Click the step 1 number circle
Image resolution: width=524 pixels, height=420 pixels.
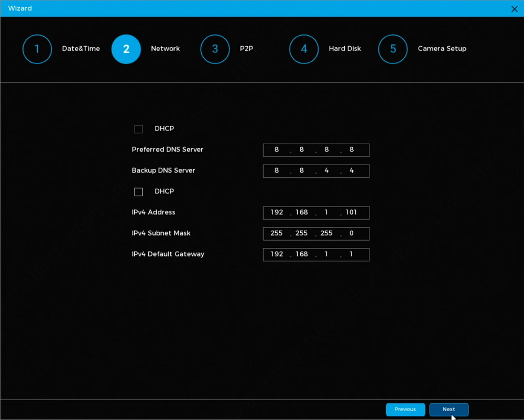coord(37,49)
